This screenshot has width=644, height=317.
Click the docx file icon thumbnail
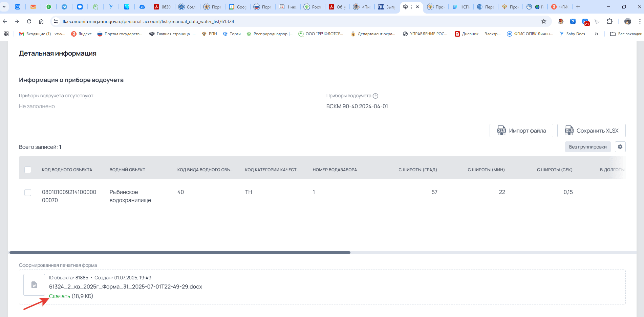point(34,285)
